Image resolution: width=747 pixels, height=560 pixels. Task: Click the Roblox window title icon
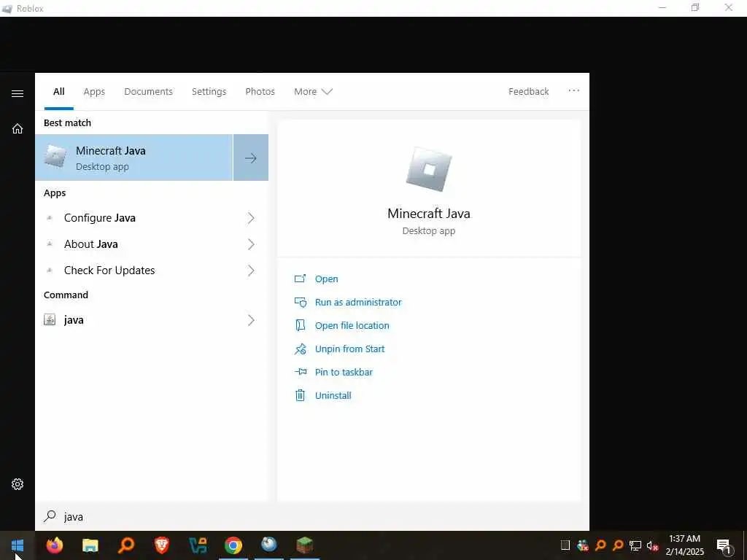tap(7, 9)
